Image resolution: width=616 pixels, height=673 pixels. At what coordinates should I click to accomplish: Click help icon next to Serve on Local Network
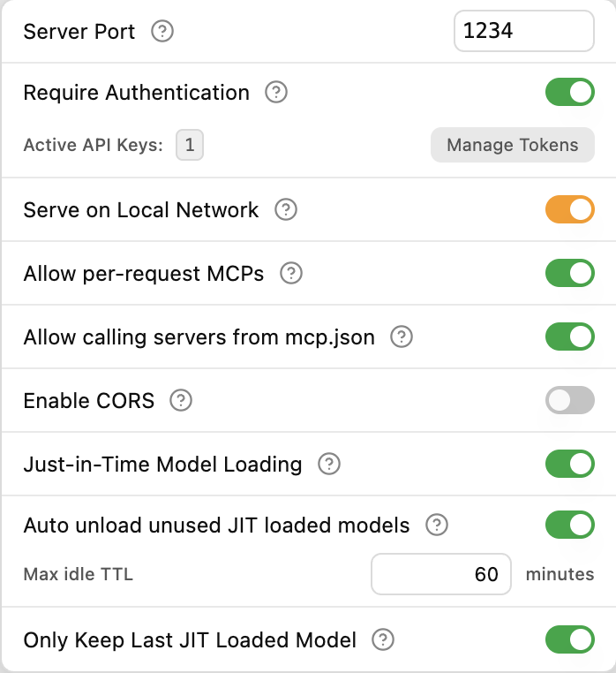tap(286, 210)
